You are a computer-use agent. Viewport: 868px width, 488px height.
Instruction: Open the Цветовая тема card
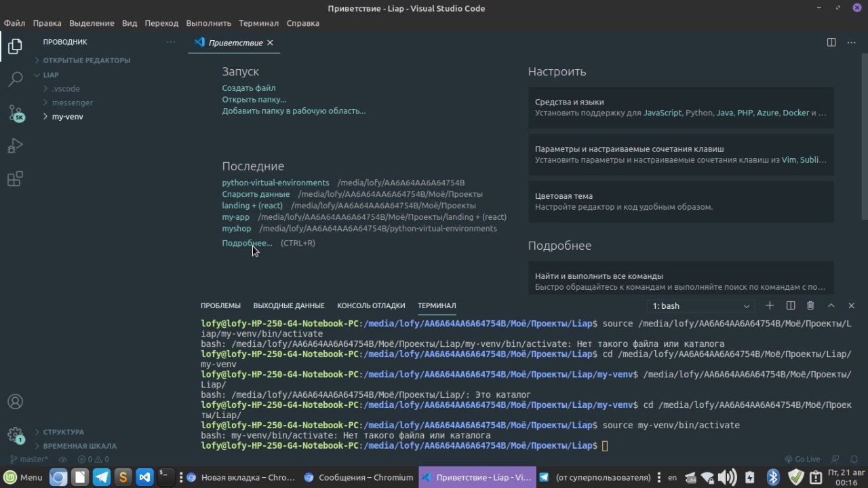tap(681, 201)
